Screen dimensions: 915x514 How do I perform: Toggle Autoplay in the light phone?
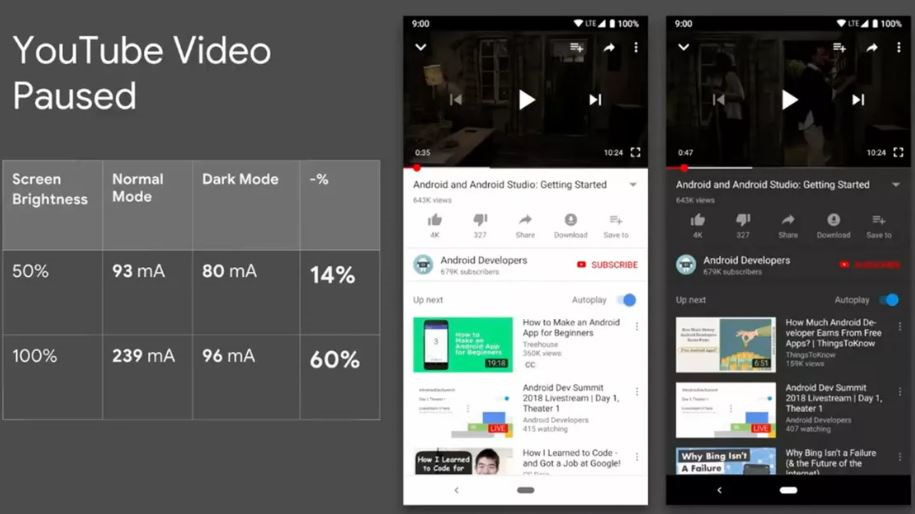click(627, 300)
